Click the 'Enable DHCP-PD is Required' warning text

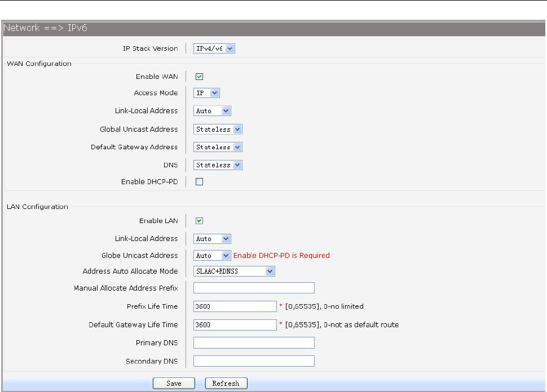pos(281,255)
